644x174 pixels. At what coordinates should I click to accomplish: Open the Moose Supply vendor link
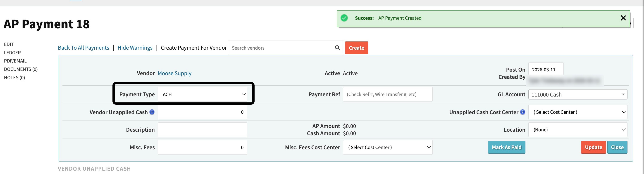[174, 73]
